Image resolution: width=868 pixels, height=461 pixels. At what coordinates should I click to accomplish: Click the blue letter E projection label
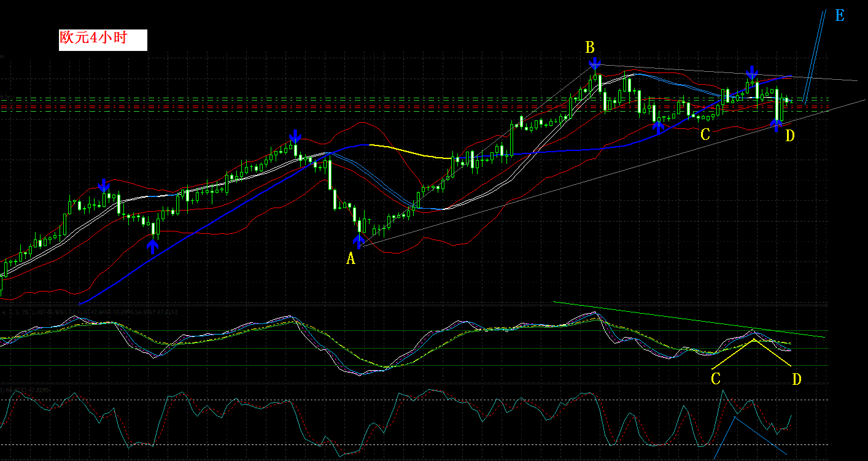point(840,16)
